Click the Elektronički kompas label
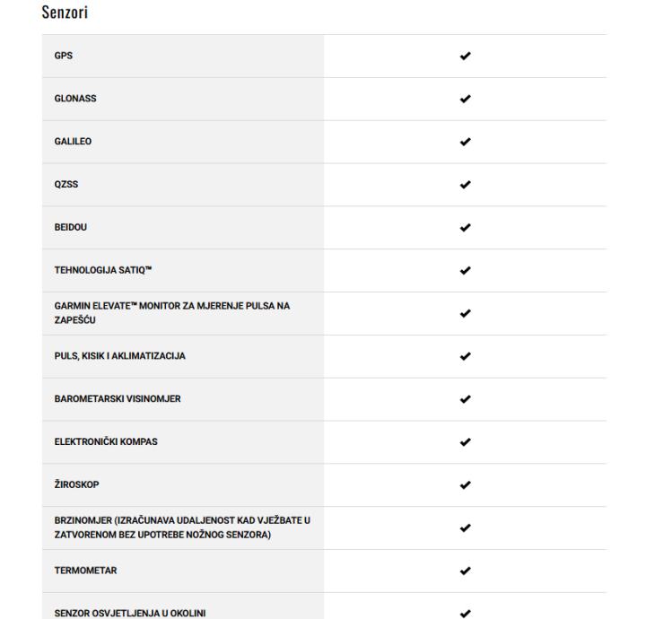The width and height of the screenshot is (672, 619). pyautogui.click(x=106, y=441)
